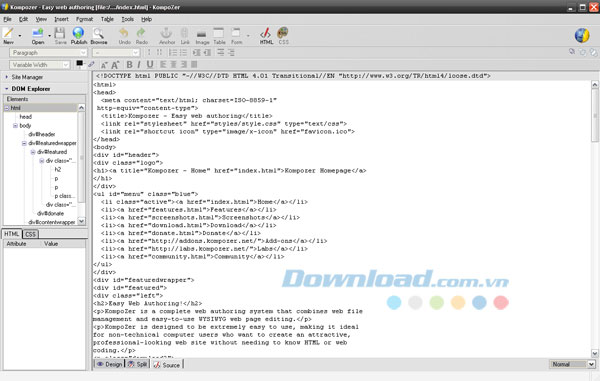Open the CSS editor icon

[x=283, y=34]
